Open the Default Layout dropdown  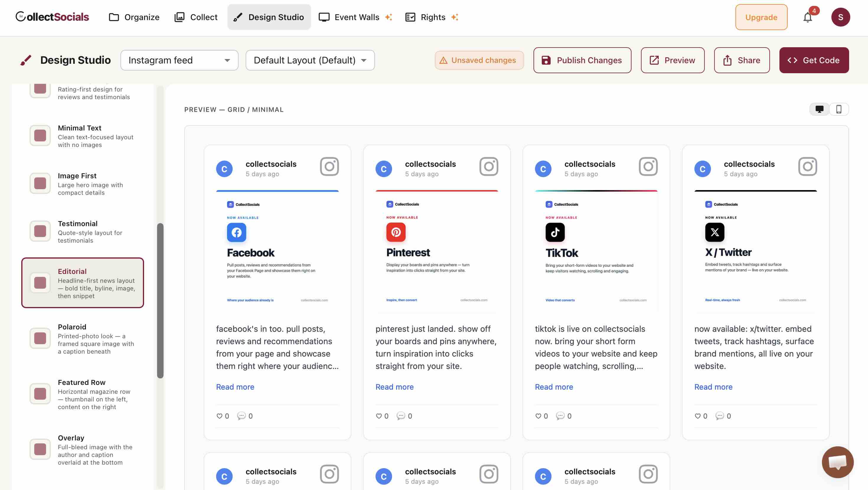pos(310,60)
